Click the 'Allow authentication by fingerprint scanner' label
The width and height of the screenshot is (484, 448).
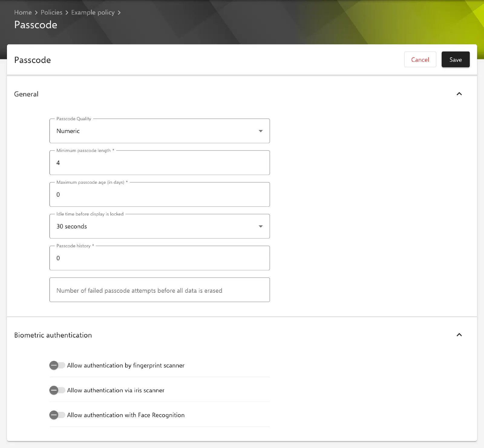pyautogui.click(x=126, y=365)
